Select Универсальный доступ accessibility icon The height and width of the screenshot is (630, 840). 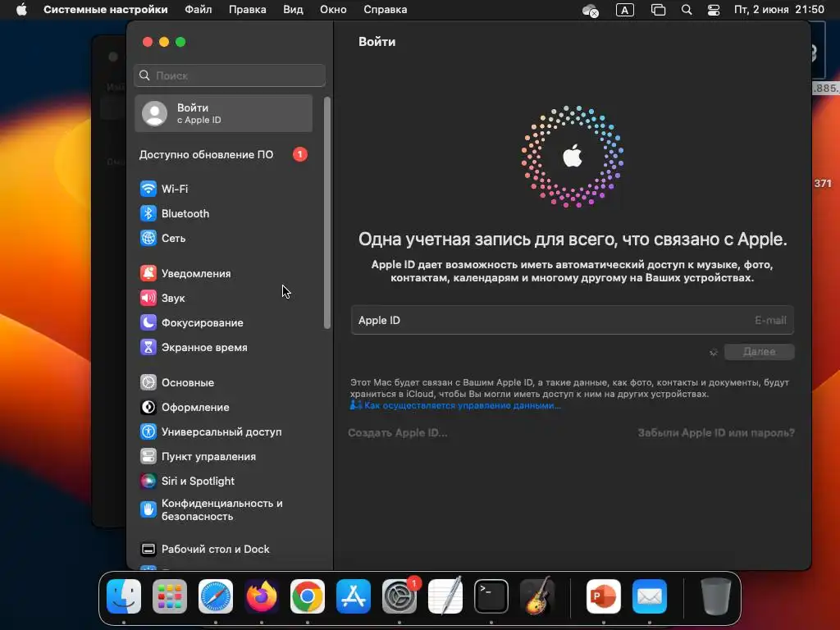point(148,431)
